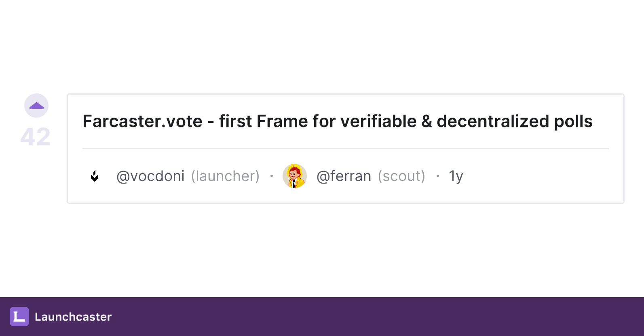The width and height of the screenshot is (644, 336).
Task: Select the 1y timestamp
Action: pyautogui.click(x=456, y=176)
